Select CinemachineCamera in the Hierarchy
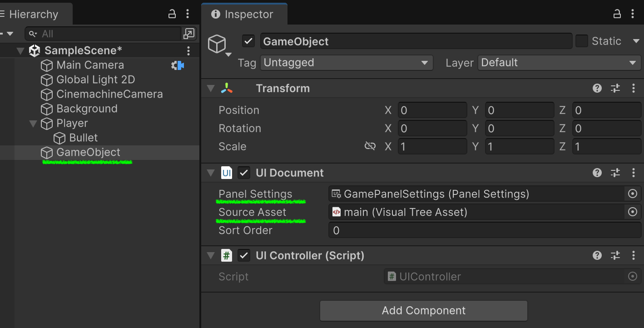The image size is (644, 328). pyautogui.click(x=109, y=94)
